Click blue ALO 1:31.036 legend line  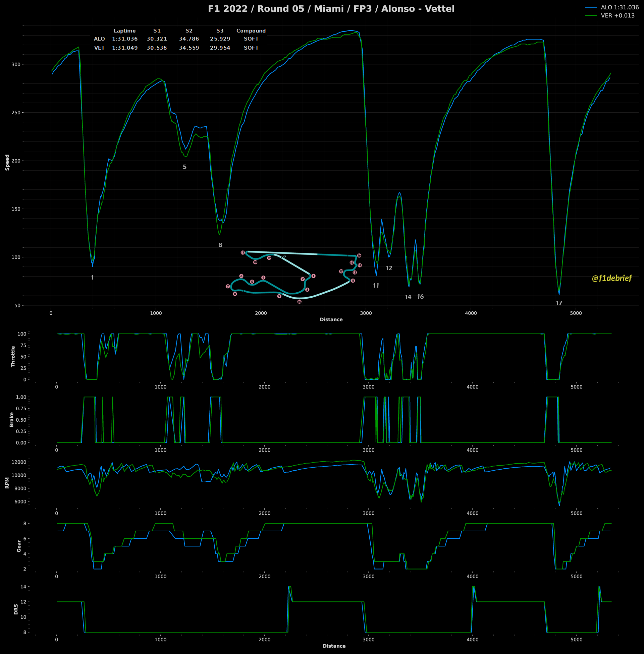(591, 7)
